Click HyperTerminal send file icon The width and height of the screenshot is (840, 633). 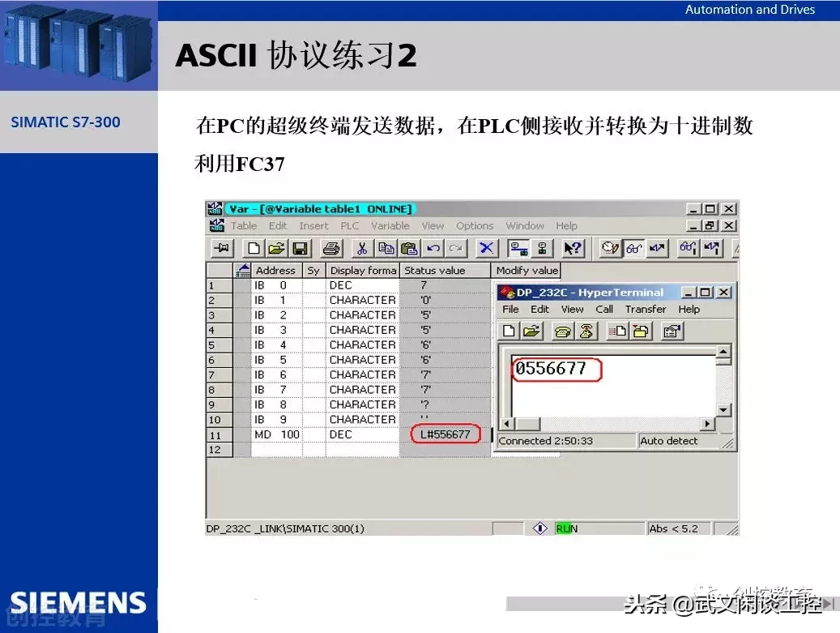[617, 331]
